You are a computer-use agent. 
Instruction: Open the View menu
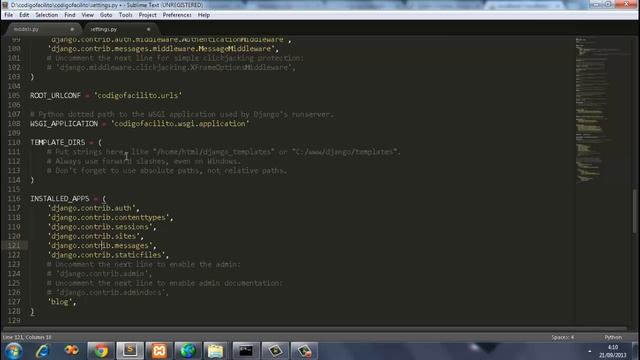tap(88, 15)
